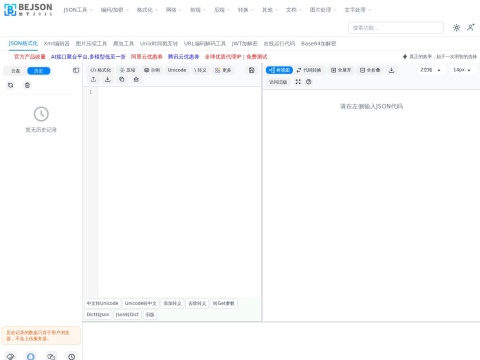Screen dimensions: 480x360
Task: Refresh the history list icon
Action: [11, 85]
